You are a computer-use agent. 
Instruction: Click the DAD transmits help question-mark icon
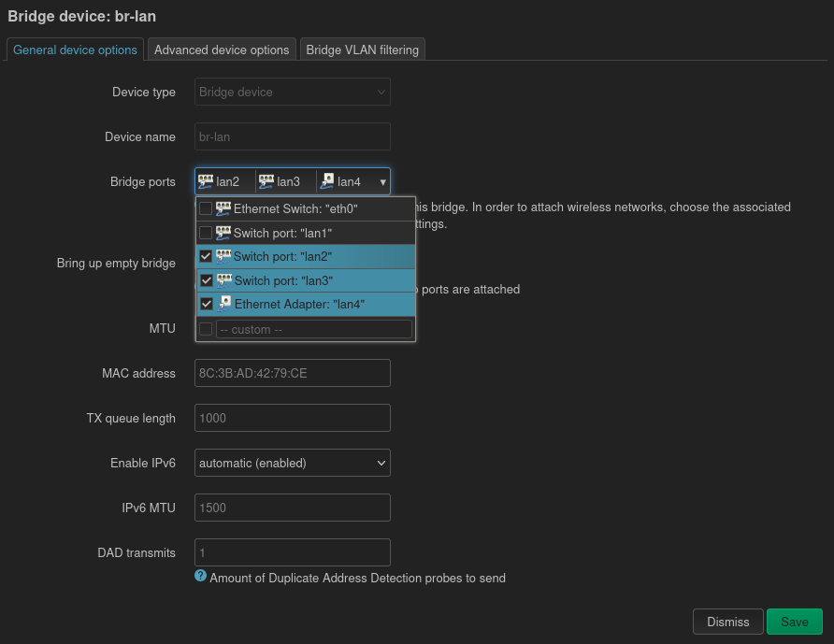[200, 577]
